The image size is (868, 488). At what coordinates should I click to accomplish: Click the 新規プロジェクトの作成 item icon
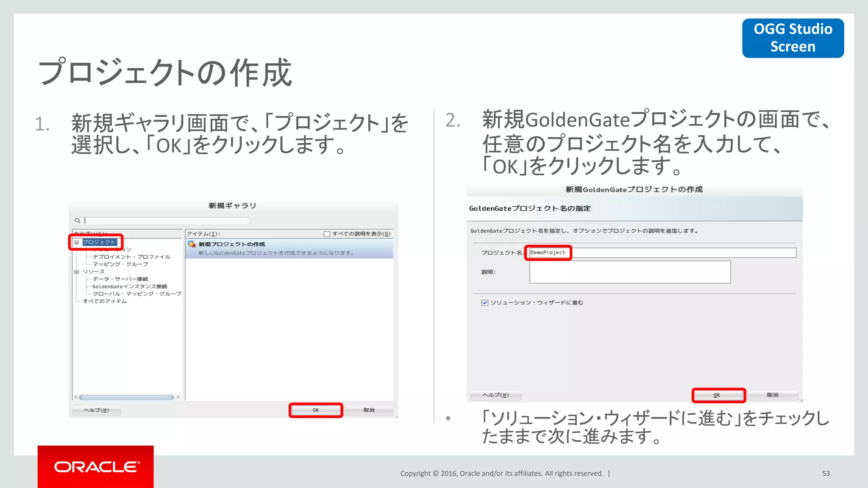[192, 244]
